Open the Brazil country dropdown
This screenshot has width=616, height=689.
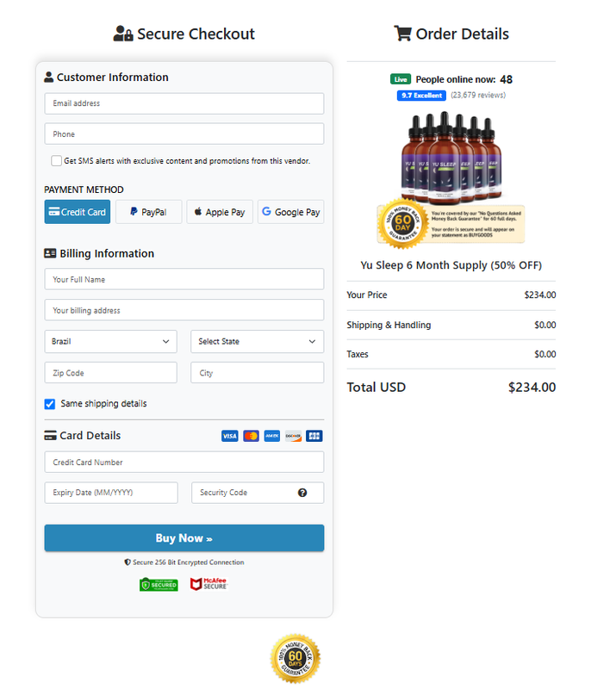click(x=111, y=341)
